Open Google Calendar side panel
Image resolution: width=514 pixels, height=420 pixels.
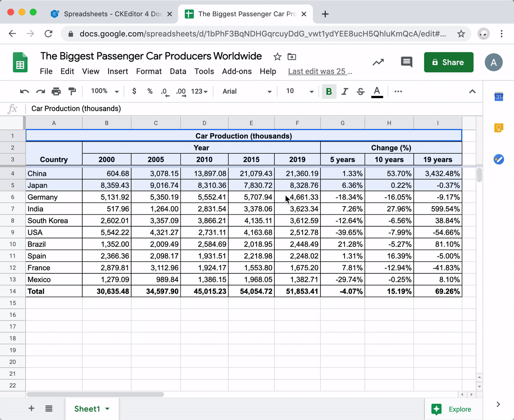pyautogui.click(x=499, y=96)
